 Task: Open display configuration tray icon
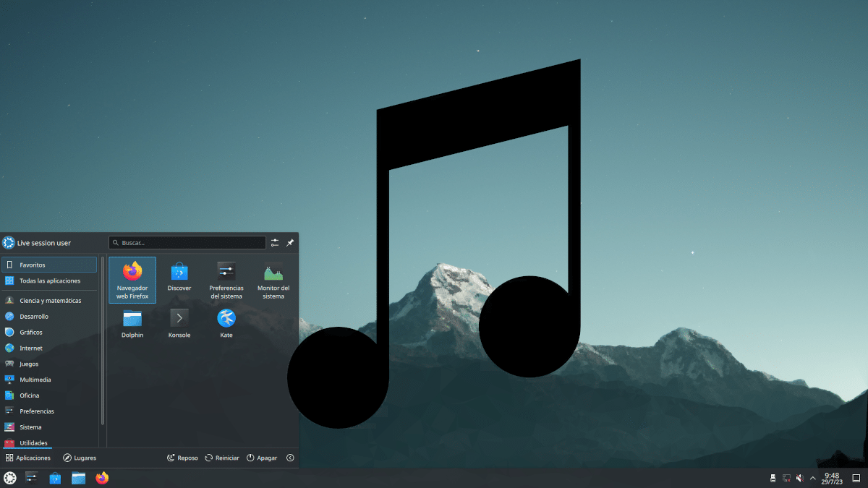point(786,478)
